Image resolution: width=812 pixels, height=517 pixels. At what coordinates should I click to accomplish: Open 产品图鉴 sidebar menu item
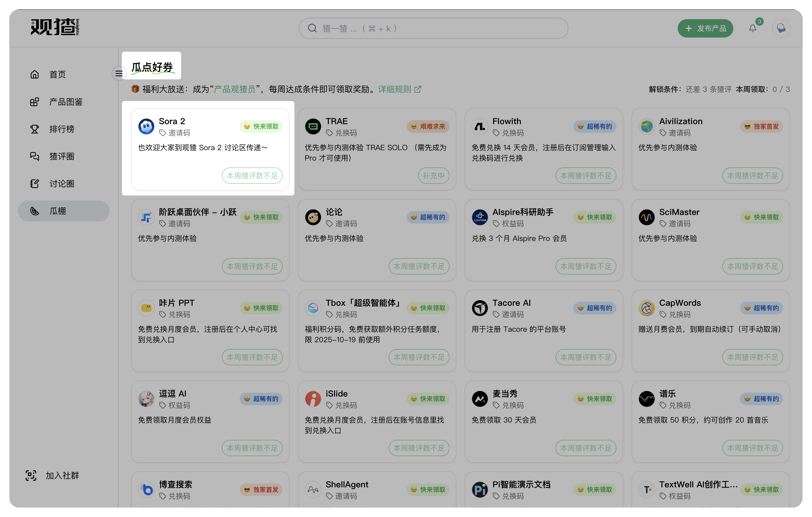65,102
